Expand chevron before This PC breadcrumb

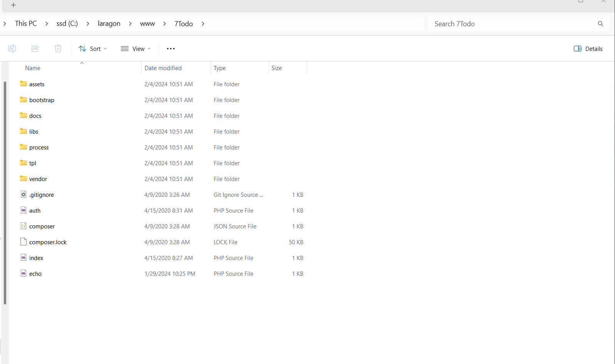point(5,24)
